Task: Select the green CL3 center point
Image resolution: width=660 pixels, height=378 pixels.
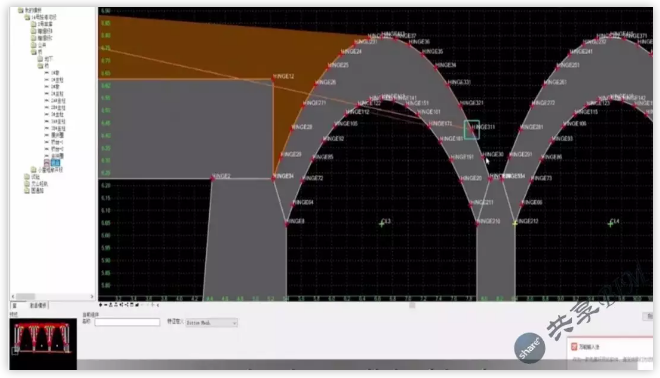Action: click(382, 224)
